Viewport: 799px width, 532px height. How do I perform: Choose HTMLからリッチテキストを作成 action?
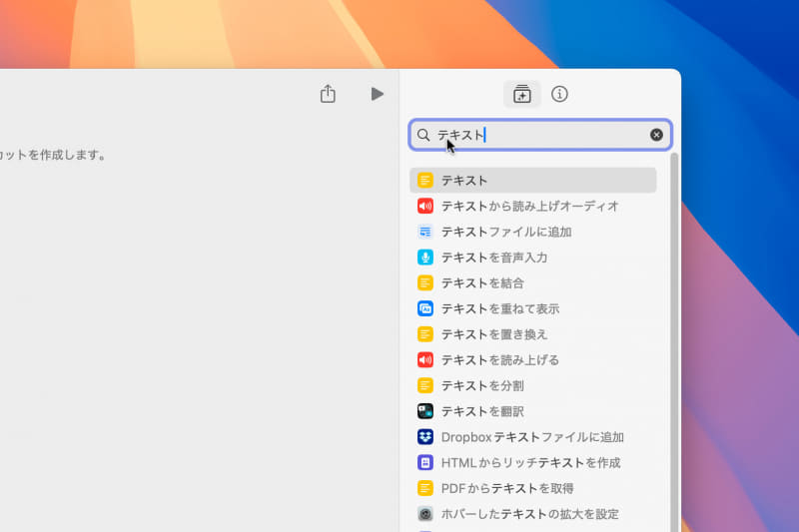pos(533,462)
